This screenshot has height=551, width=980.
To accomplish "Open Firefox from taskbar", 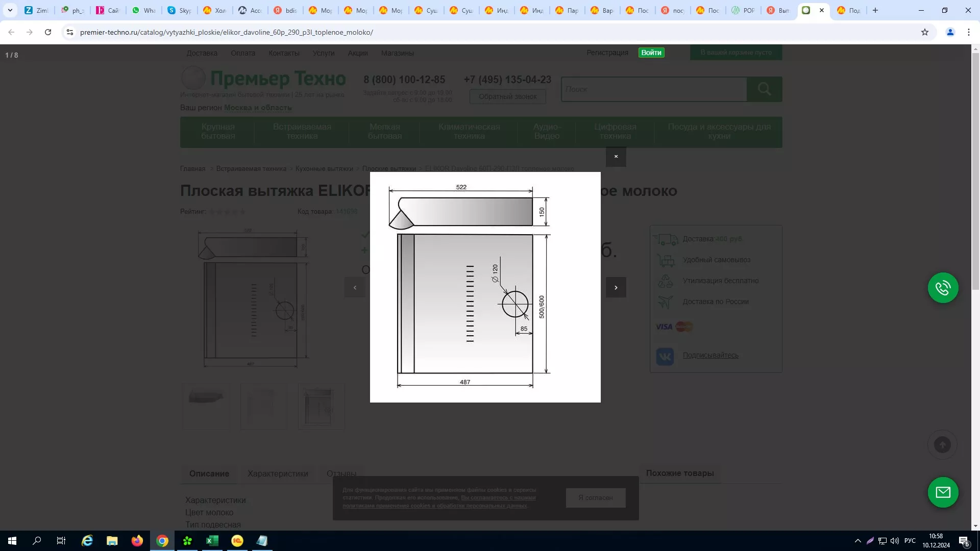I will (x=137, y=541).
